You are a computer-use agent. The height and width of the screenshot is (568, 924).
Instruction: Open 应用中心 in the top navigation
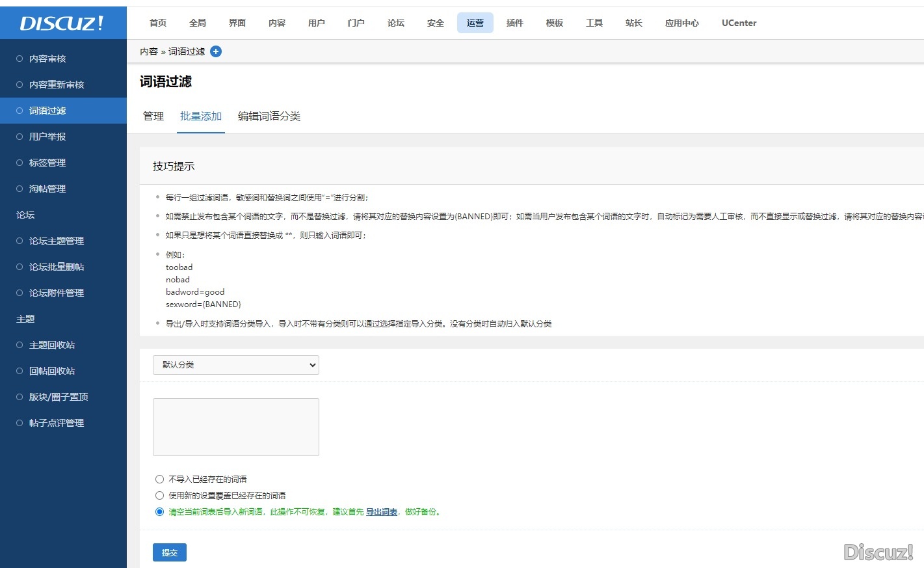681,23
